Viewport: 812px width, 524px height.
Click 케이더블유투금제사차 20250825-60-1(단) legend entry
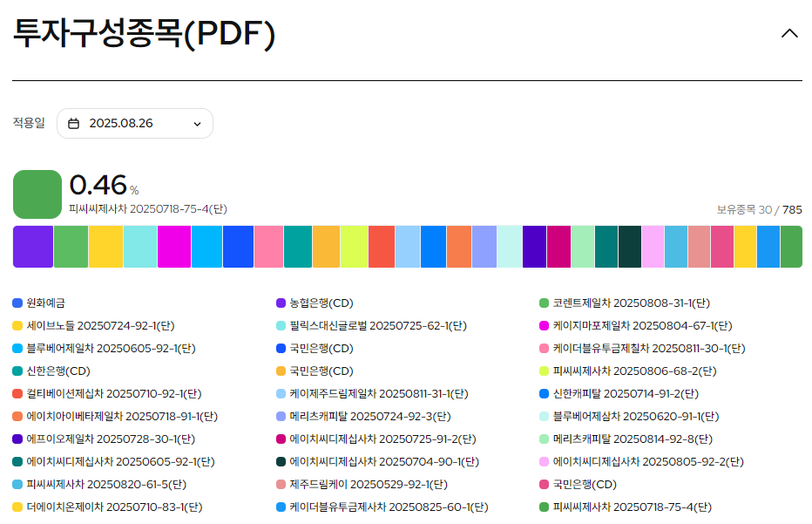pyautogui.click(x=382, y=507)
